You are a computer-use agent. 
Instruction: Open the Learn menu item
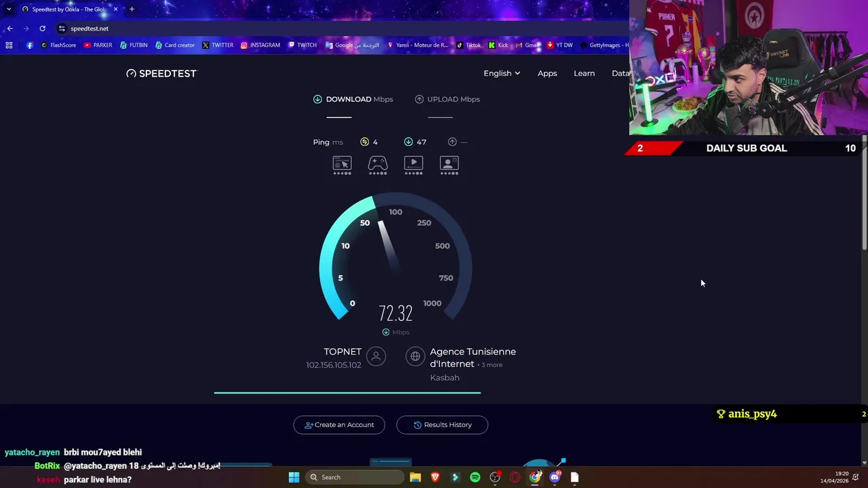click(584, 73)
